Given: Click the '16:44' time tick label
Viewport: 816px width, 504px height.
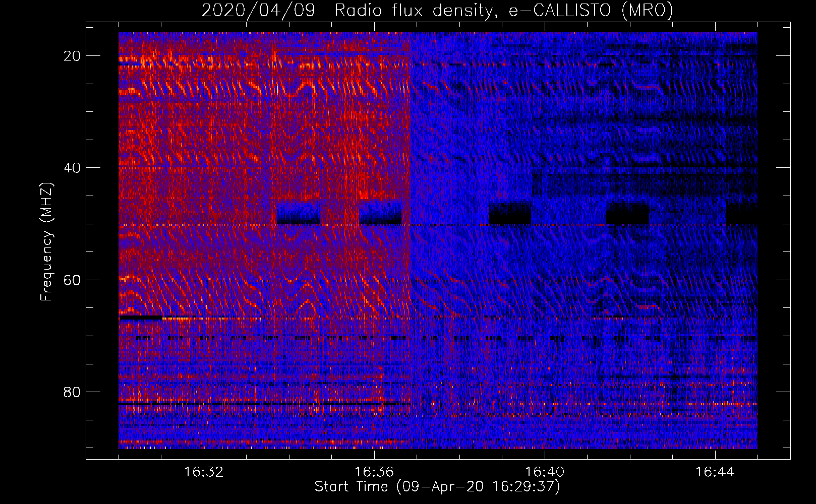Looking at the screenshot, I should [x=715, y=472].
